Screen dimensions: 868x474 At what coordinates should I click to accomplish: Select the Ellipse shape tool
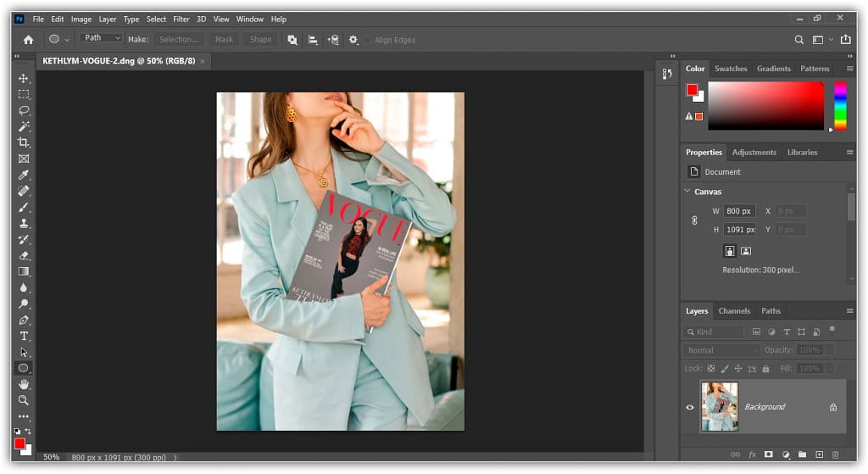click(x=23, y=368)
